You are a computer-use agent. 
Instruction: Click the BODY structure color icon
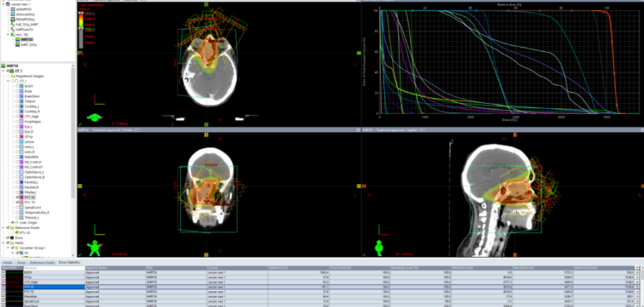[x=22, y=86]
